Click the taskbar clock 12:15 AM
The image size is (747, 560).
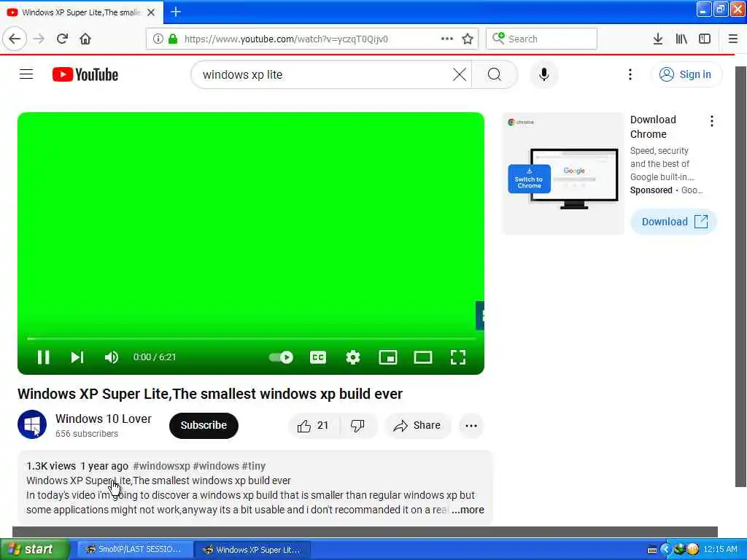[x=720, y=550]
